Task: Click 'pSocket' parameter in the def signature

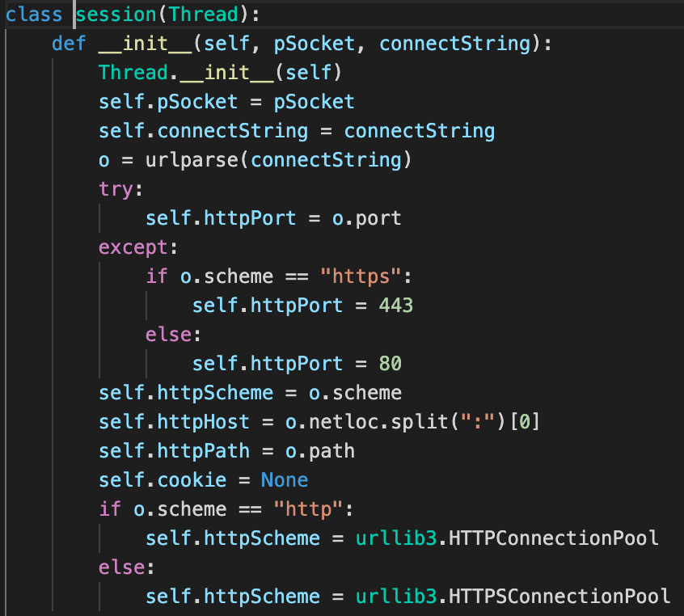Action: 314,44
